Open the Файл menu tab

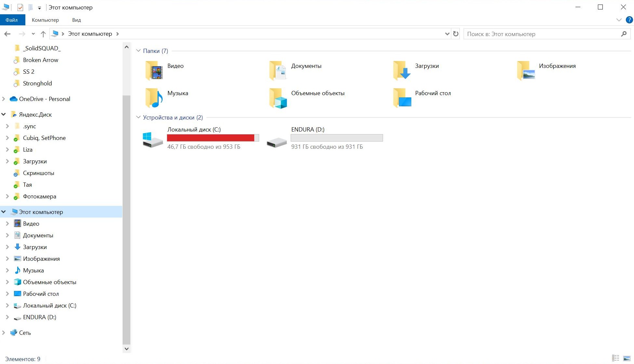pyautogui.click(x=12, y=20)
